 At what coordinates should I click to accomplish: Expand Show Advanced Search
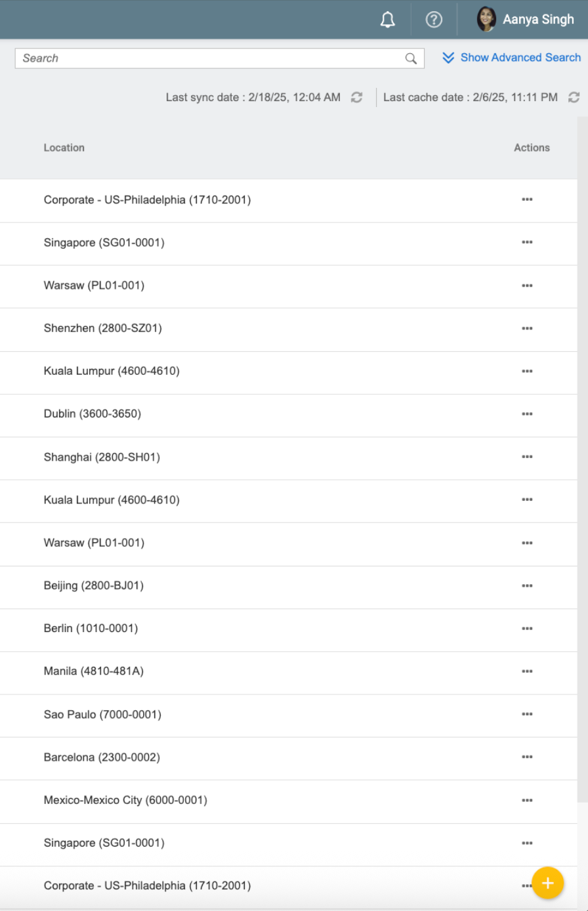pos(512,58)
